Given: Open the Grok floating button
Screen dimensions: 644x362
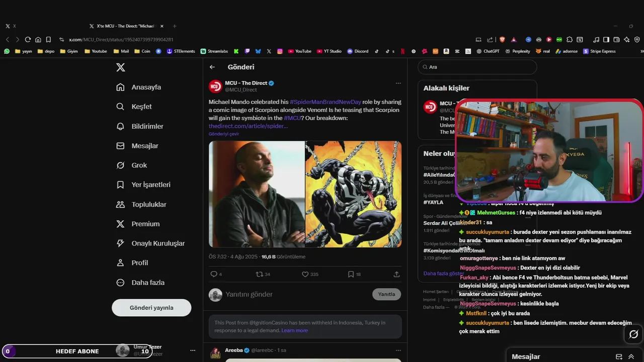Looking at the screenshot, I should pos(633,334).
